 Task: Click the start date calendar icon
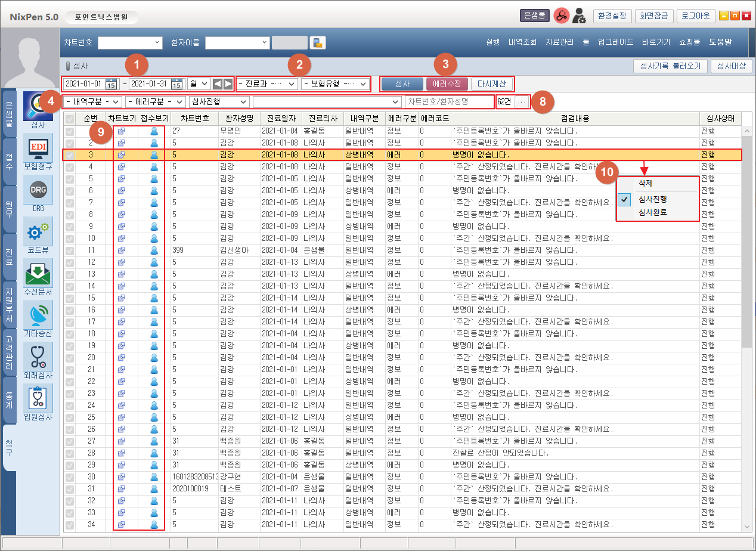[x=111, y=84]
